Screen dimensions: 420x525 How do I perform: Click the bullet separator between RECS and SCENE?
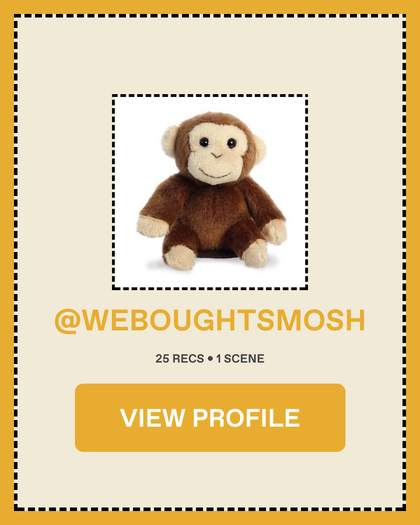(210, 359)
